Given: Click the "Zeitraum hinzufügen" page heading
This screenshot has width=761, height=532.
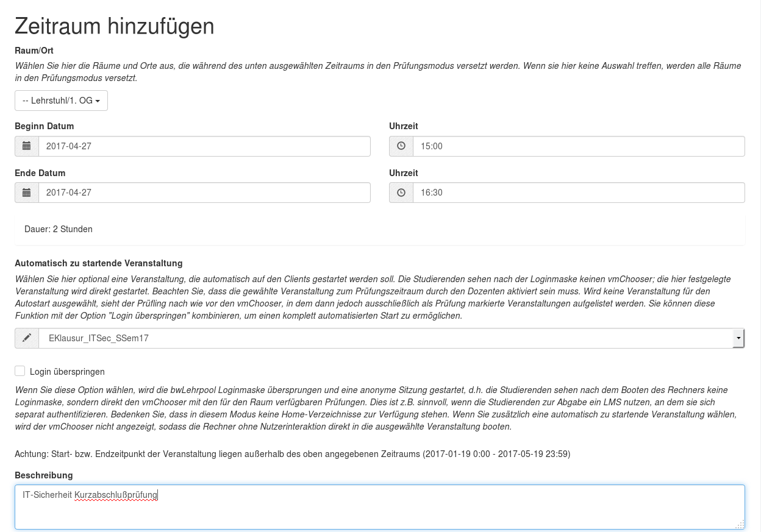Looking at the screenshot, I should pyautogui.click(x=115, y=26).
